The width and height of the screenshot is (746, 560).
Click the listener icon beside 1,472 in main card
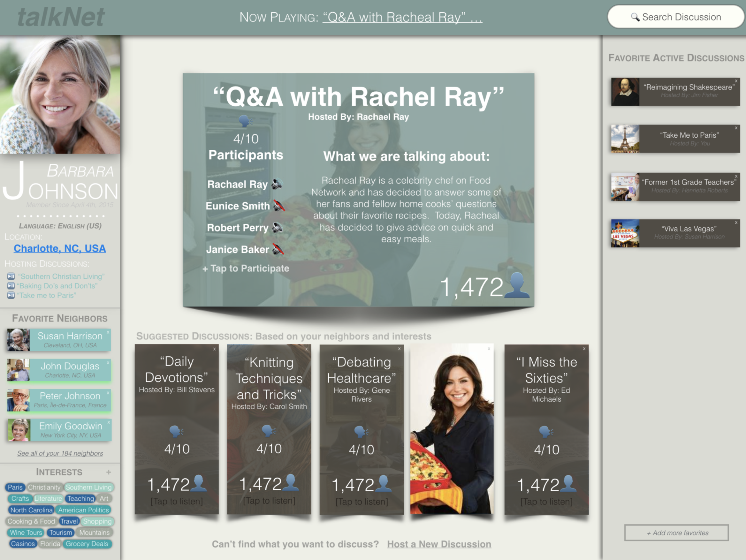(x=517, y=285)
